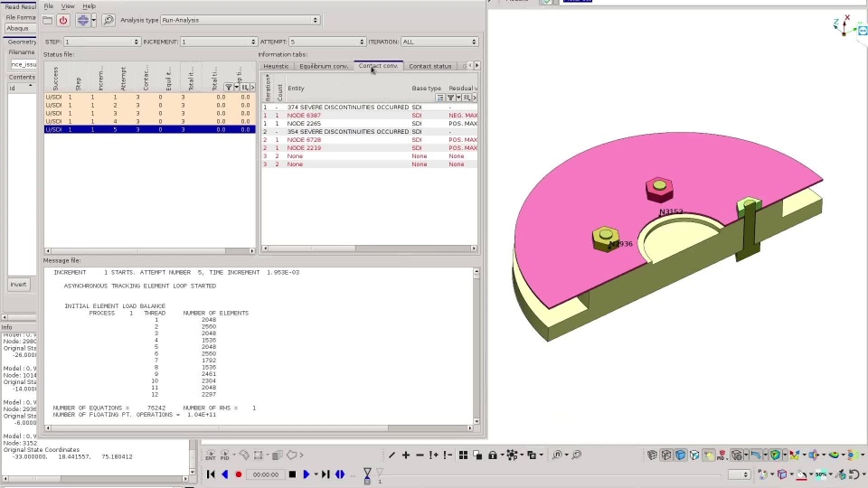Click the four-squares grid view icon
868x488 pixels.
pos(463,455)
